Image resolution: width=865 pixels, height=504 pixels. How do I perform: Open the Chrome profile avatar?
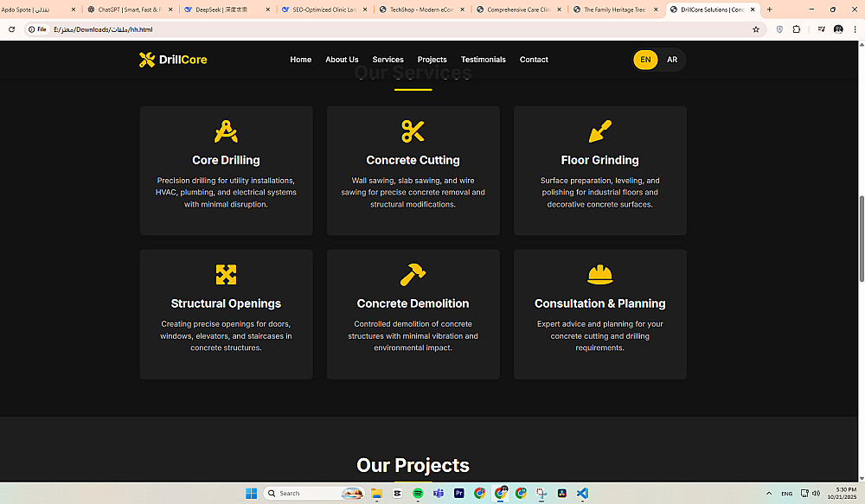click(x=838, y=29)
